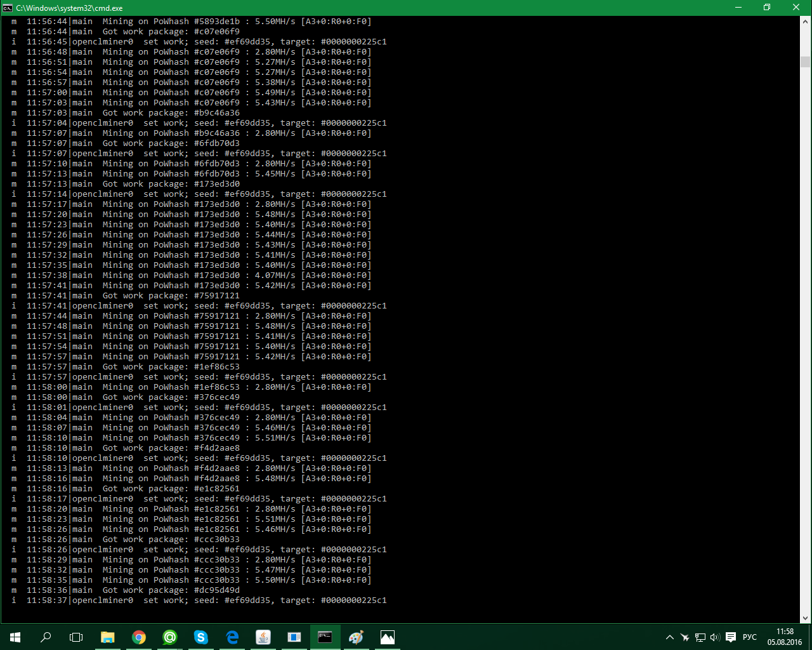The width and height of the screenshot is (812, 650).
Task: Launch File Explorer from the taskbar
Action: [107, 637]
